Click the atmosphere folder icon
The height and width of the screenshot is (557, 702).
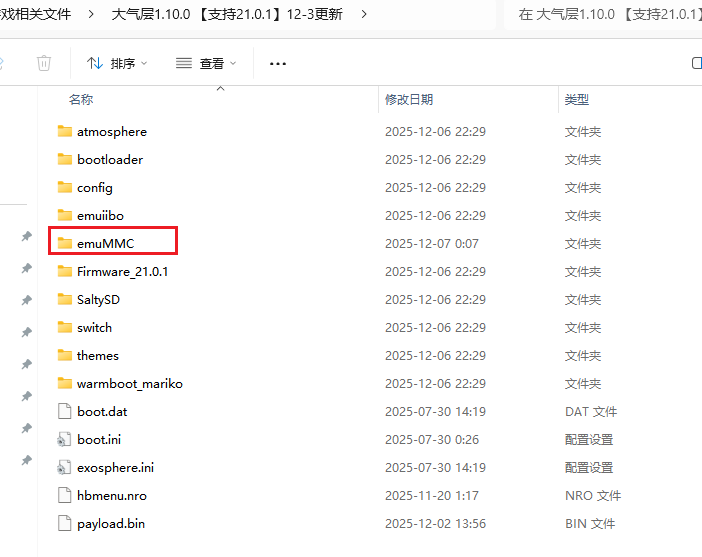65,131
